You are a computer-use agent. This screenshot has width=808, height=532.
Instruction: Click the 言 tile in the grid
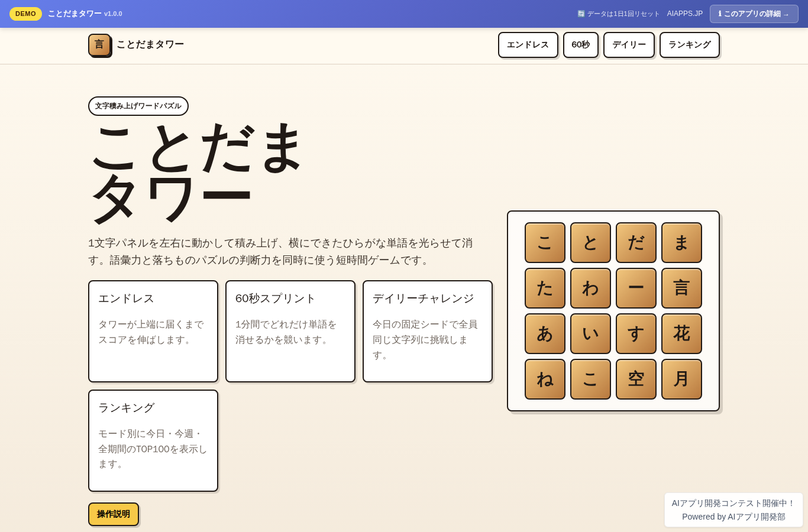[681, 288]
